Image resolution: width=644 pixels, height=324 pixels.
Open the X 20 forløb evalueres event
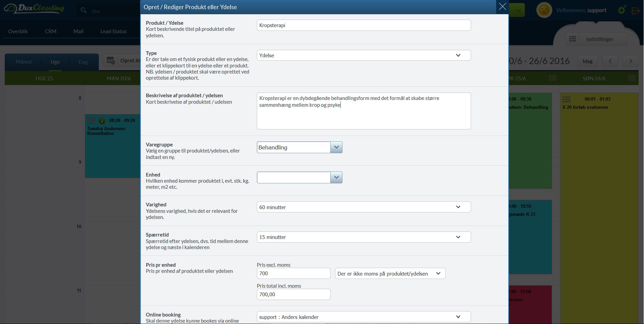[599, 208]
